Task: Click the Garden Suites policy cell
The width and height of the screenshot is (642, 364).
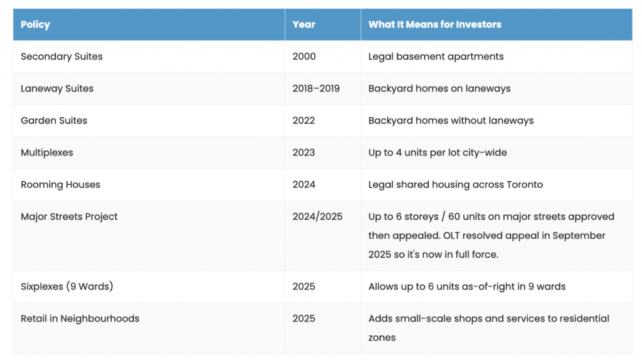Action: [54, 120]
